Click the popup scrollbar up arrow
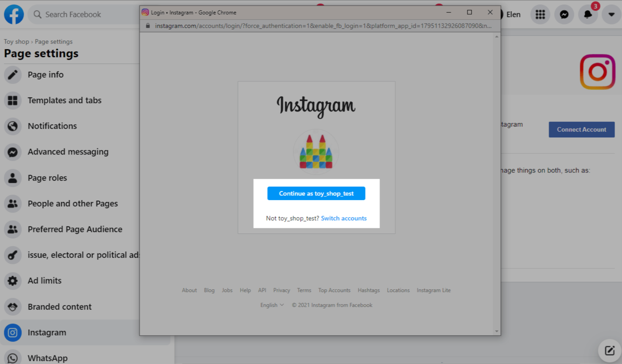 (497, 37)
